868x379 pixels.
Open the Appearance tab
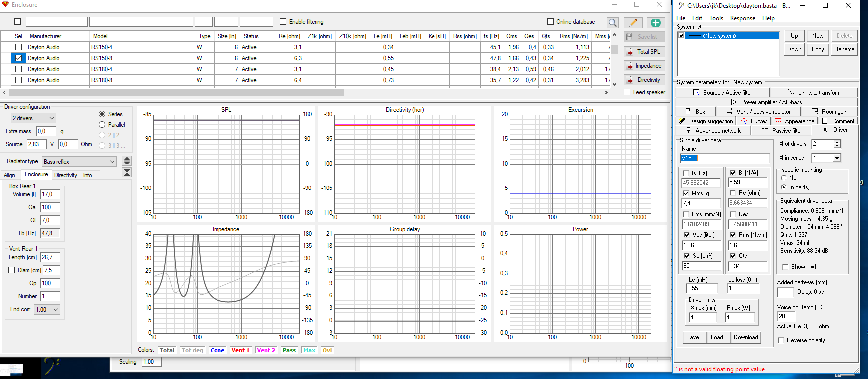pos(794,121)
